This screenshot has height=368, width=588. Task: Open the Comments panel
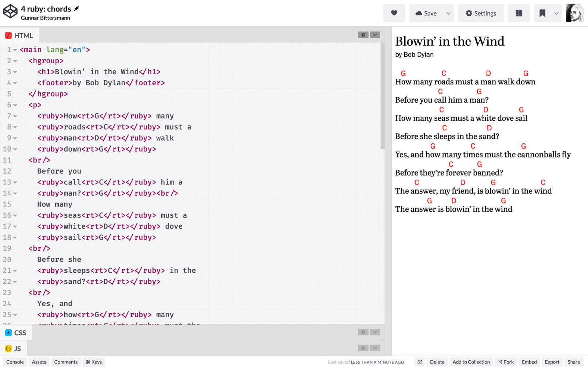(66, 362)
